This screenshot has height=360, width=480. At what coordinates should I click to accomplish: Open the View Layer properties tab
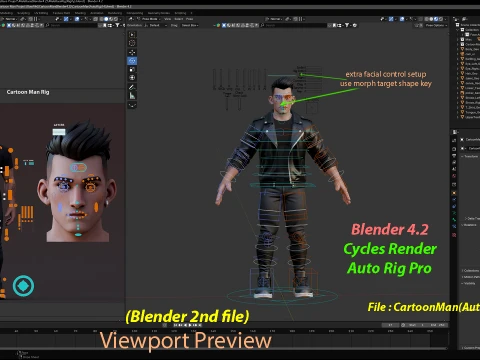coord(454,162)
